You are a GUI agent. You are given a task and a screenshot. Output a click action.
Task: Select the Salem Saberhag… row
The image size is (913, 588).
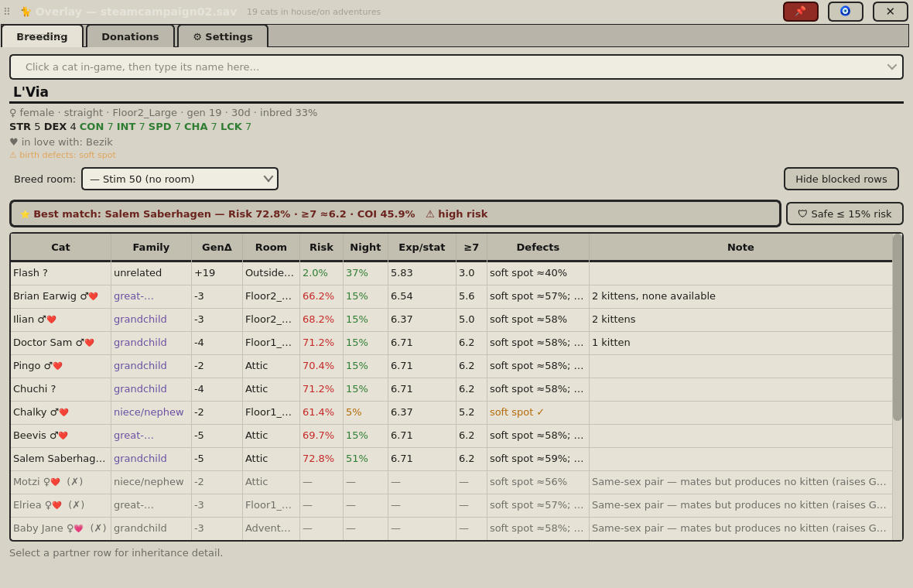click(451, 459)
